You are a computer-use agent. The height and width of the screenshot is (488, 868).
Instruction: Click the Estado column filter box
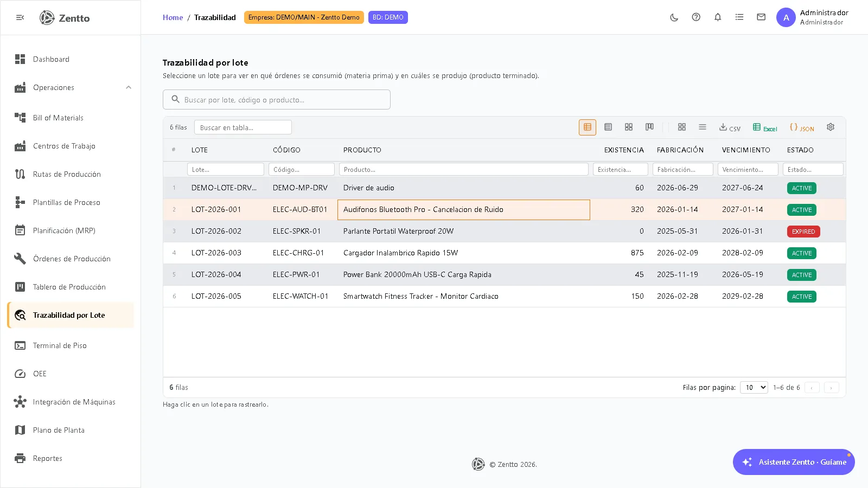pyautogui.click(x=813, y=169)
